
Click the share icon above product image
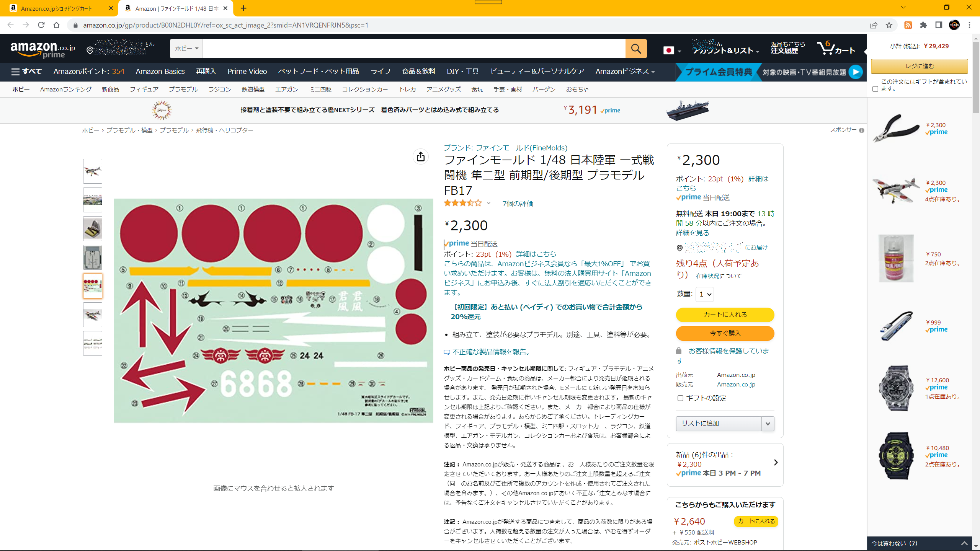[x=421, y=156]
